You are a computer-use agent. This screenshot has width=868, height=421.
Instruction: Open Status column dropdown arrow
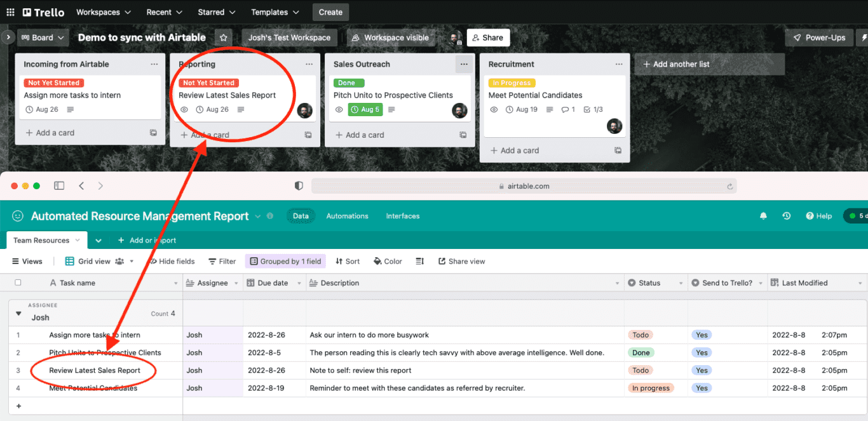[x=681, y=283]
